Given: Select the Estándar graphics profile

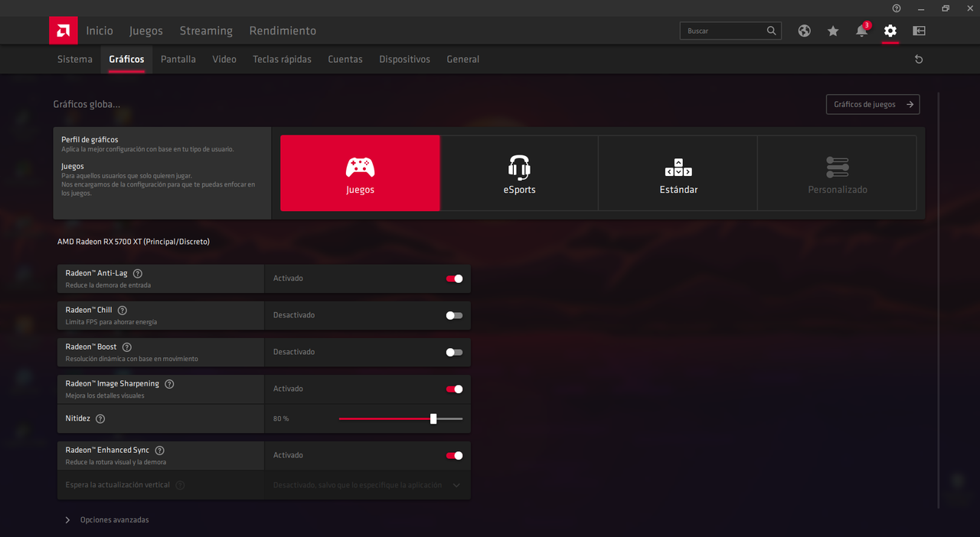Looking at the screenshot, I should pyautogui.click(x=678, y=173).
